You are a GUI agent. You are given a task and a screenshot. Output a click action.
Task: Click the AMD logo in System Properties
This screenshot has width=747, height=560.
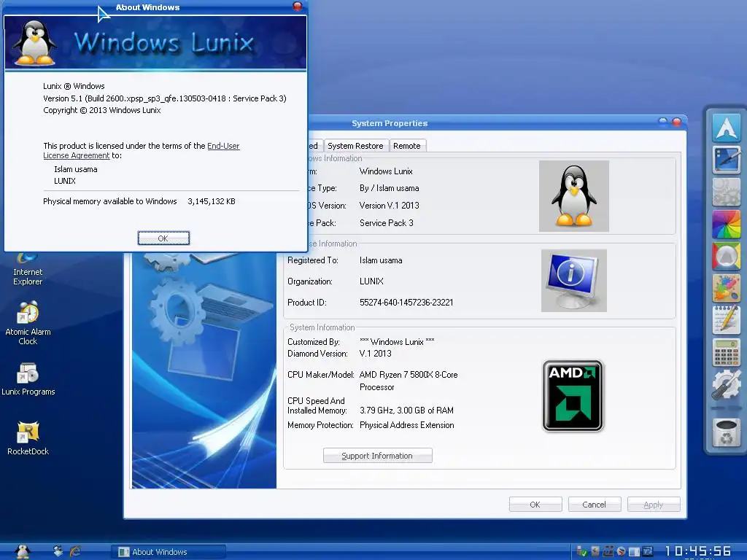(x=573, y=396)
